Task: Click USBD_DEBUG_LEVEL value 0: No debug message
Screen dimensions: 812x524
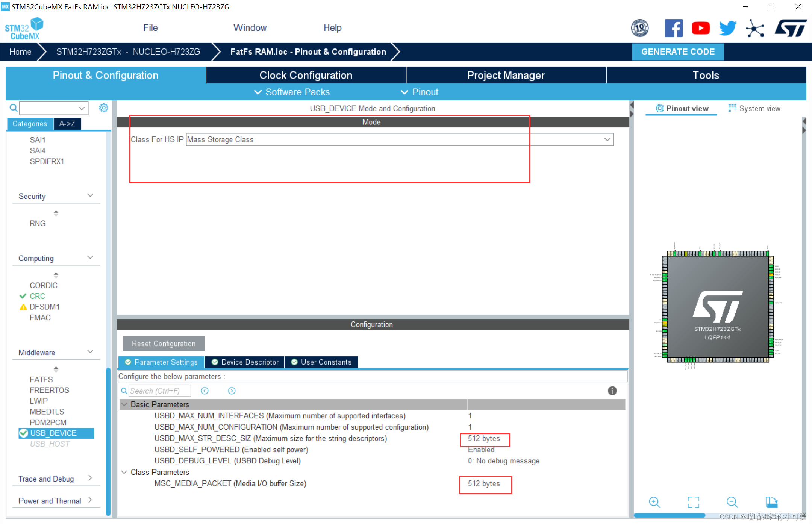Action: pyautogui.click(x=503, y=461)
